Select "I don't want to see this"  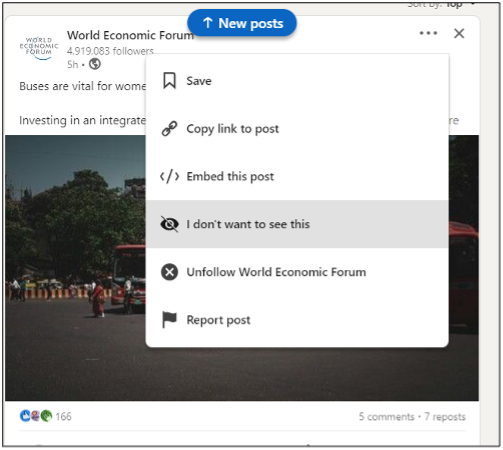tap(297, 224)
